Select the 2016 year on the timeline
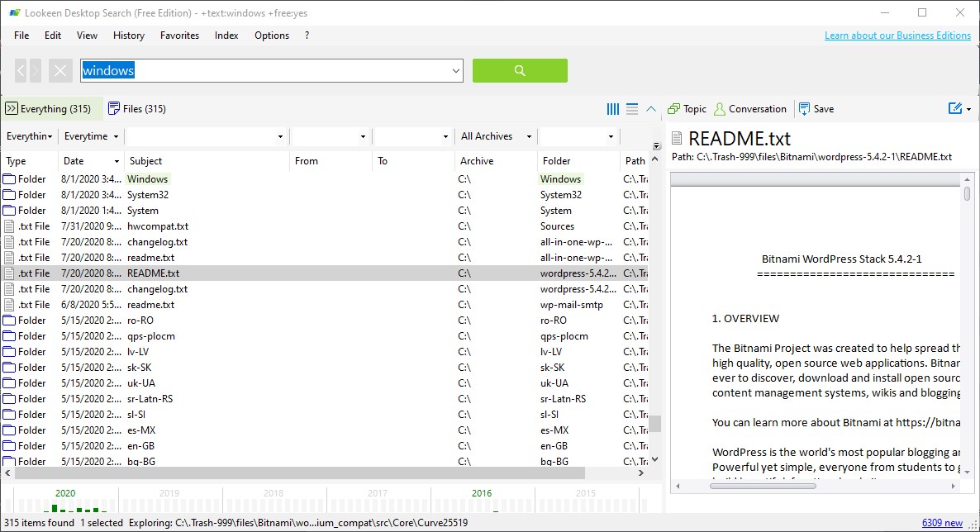This screenshot has width=980, height=532. tap(481, 493)
